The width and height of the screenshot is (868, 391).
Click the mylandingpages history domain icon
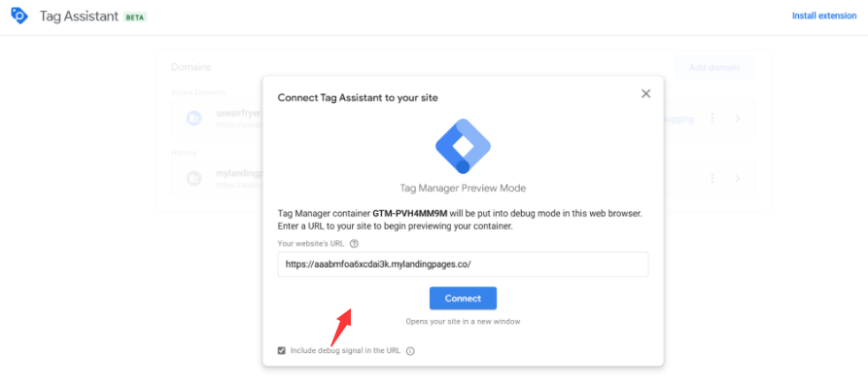(194, 178)
